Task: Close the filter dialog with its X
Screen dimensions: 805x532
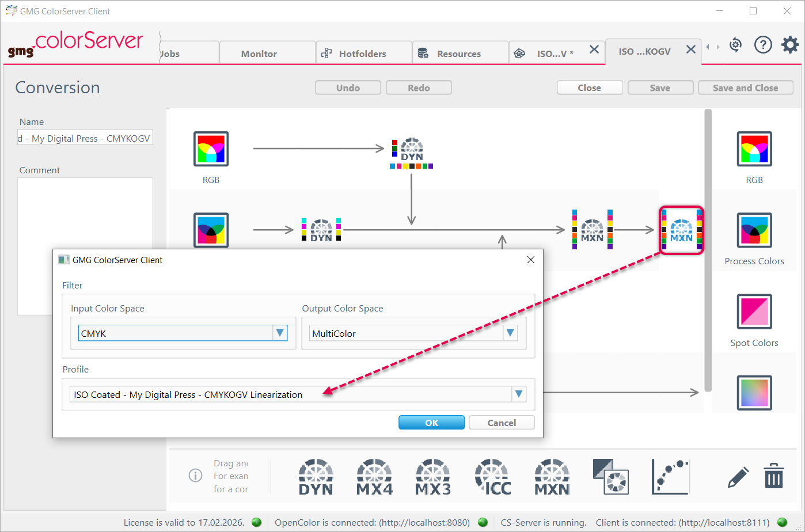Action: pyautogui.click(x=531, y=260)
